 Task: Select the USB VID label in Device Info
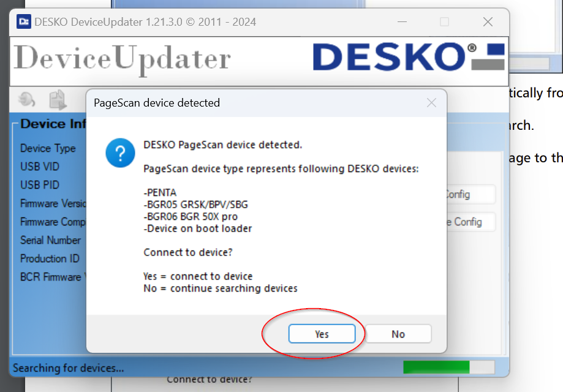click(x=40, y=167)
